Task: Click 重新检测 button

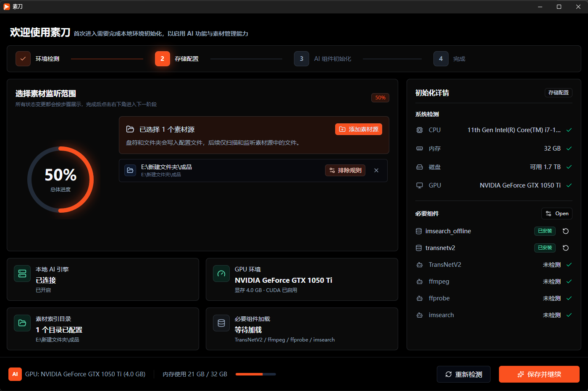Action: [464, 374]
